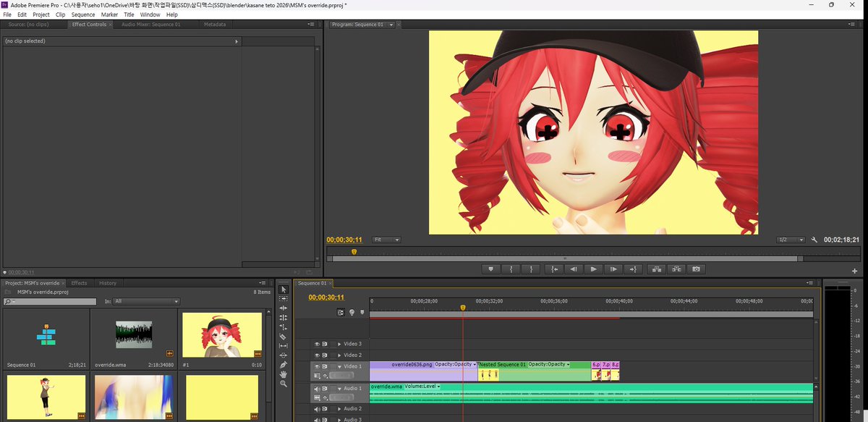Select the Track Select tool
Screen dimensions: 868x422
(x=283, y=299)
